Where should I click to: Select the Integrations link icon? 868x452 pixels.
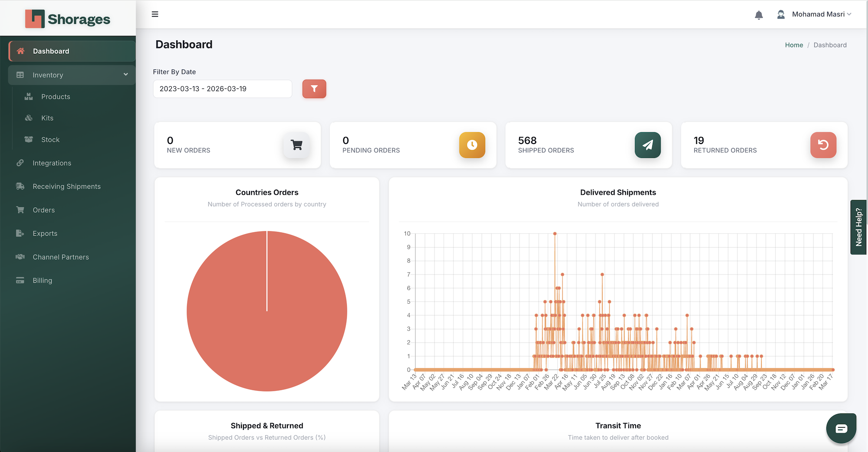[x=20, y=163]
